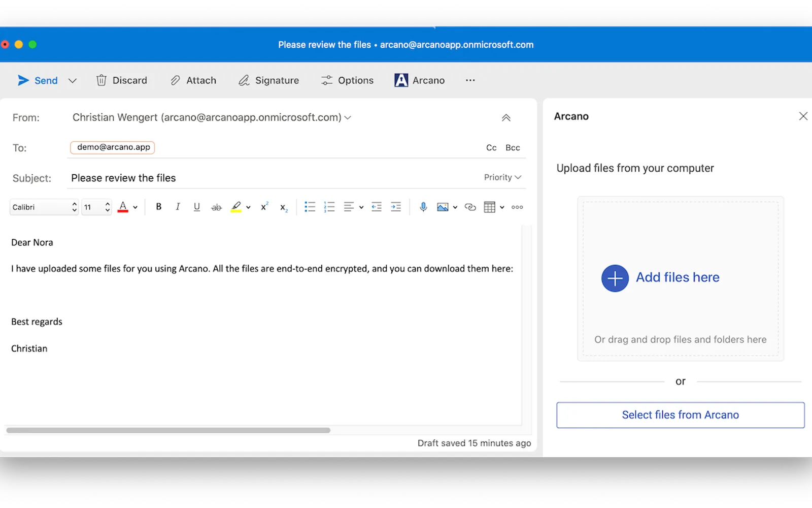The height and width of the screenshot is (508, 812).
Task: Apply the red font color
Action: point(123,207)
